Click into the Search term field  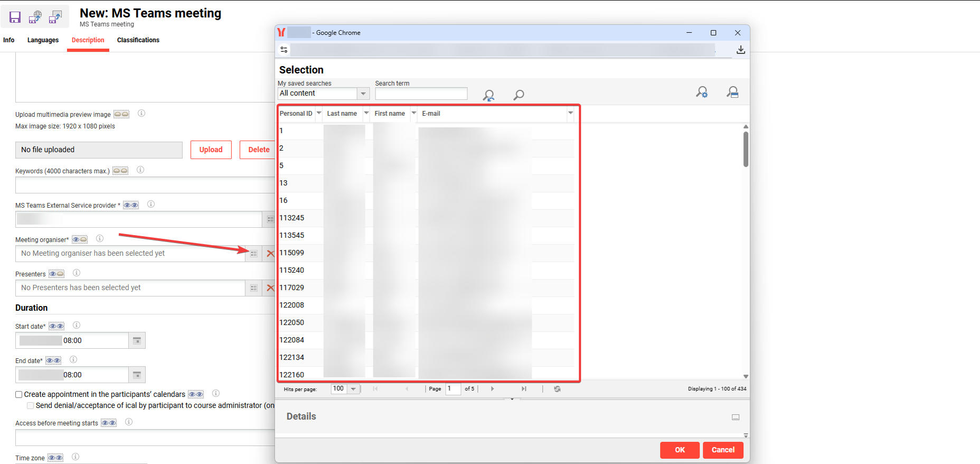pos(421,94)
